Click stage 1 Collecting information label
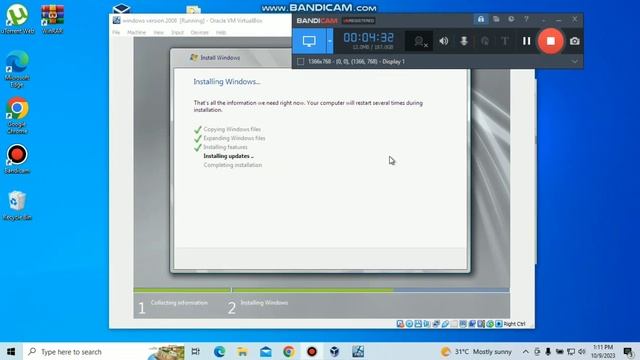 (x=179, y=303)
